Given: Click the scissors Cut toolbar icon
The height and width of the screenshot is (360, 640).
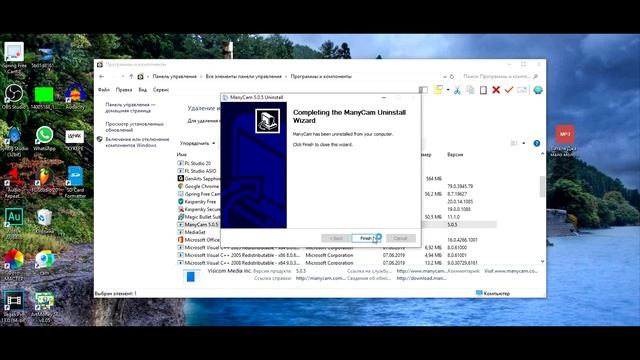Looking at the screenshot, I should (x=457, y=90).
